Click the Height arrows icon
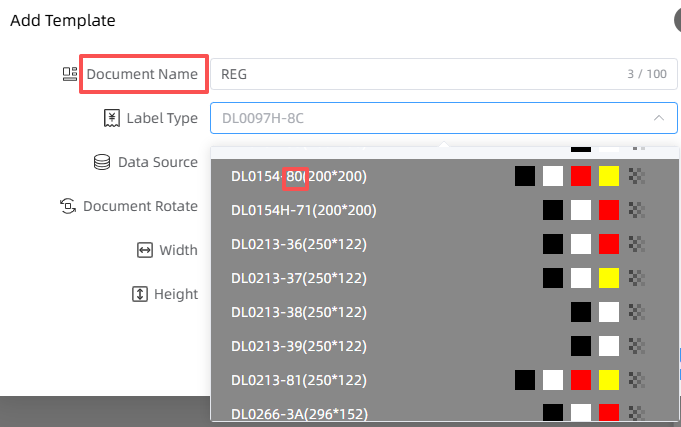Screen dimensions: 681x427 coord(140,294)
